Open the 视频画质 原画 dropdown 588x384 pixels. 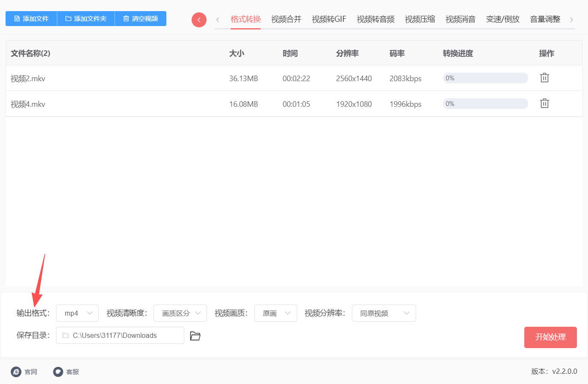[x=276, y=313]
